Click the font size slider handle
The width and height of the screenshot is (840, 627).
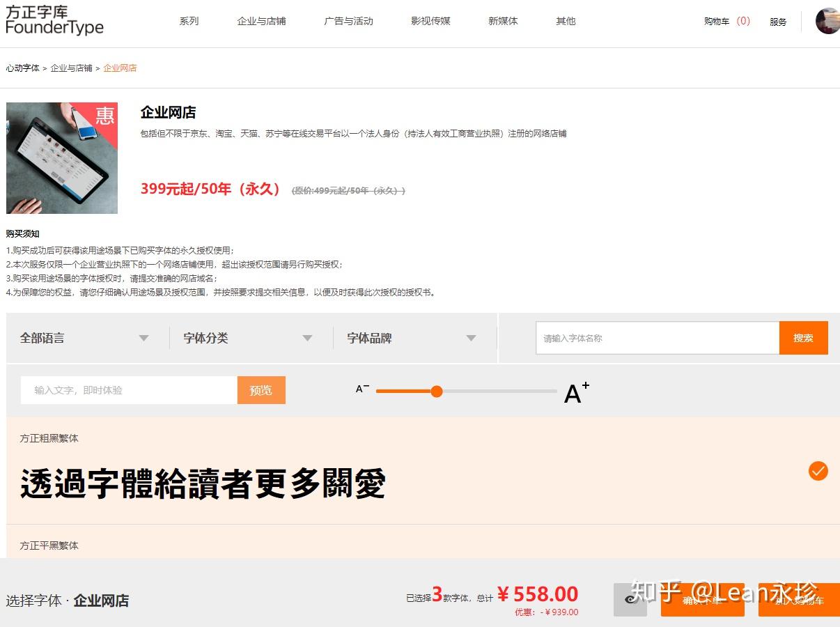click(437, 392)
